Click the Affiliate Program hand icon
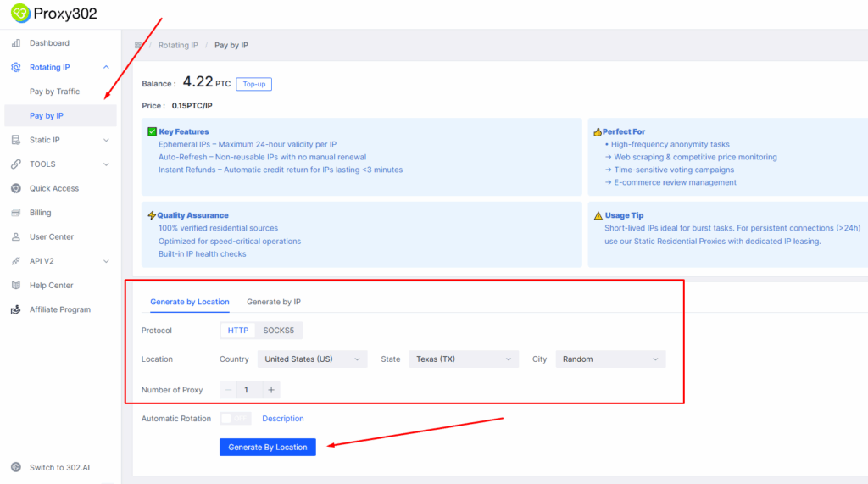 pyautogui.click(x=16, y=309)
